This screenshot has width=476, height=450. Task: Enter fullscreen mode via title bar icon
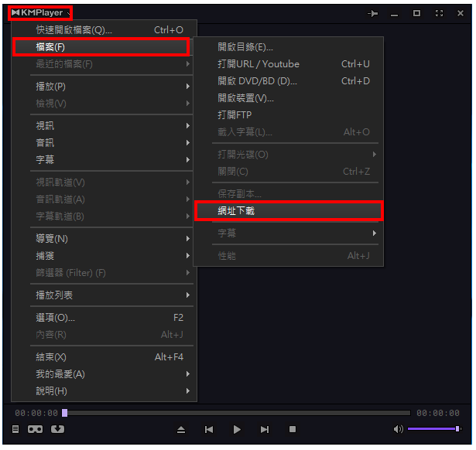(x=439, y=13)
